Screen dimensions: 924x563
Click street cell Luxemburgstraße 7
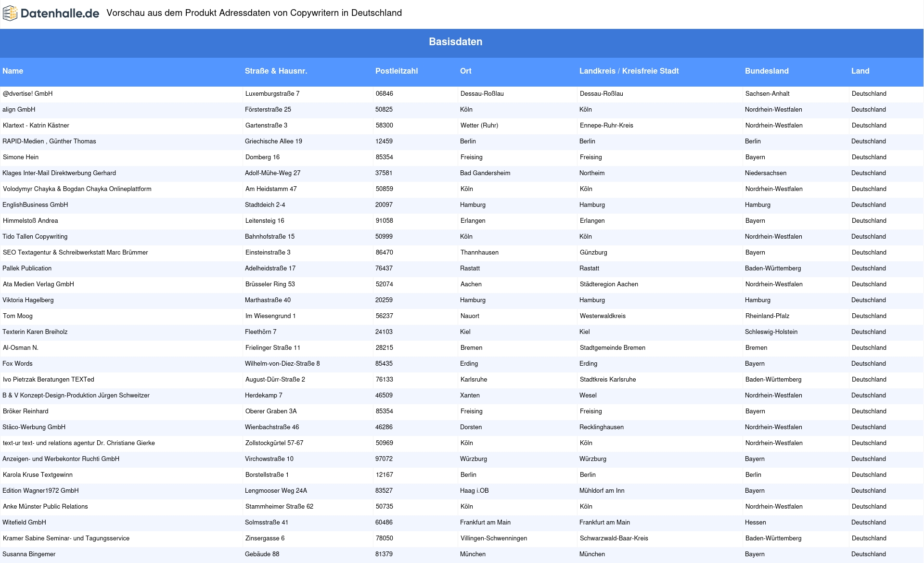click(x=272, y=94)
